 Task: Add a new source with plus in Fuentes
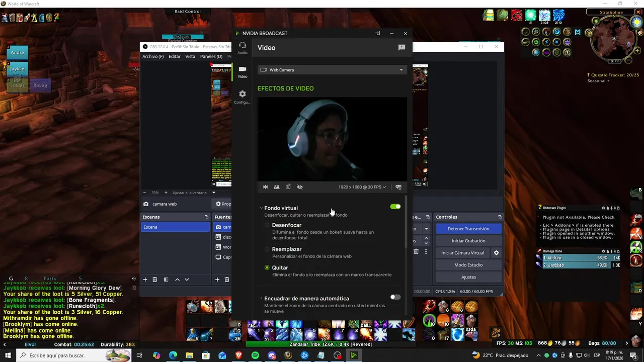(217, 280)
